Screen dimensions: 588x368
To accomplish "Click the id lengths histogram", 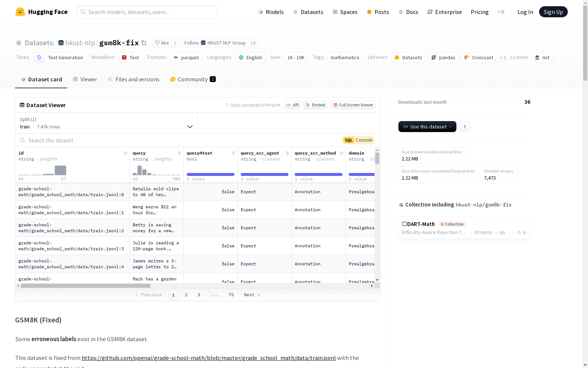I will coord(42,170).
